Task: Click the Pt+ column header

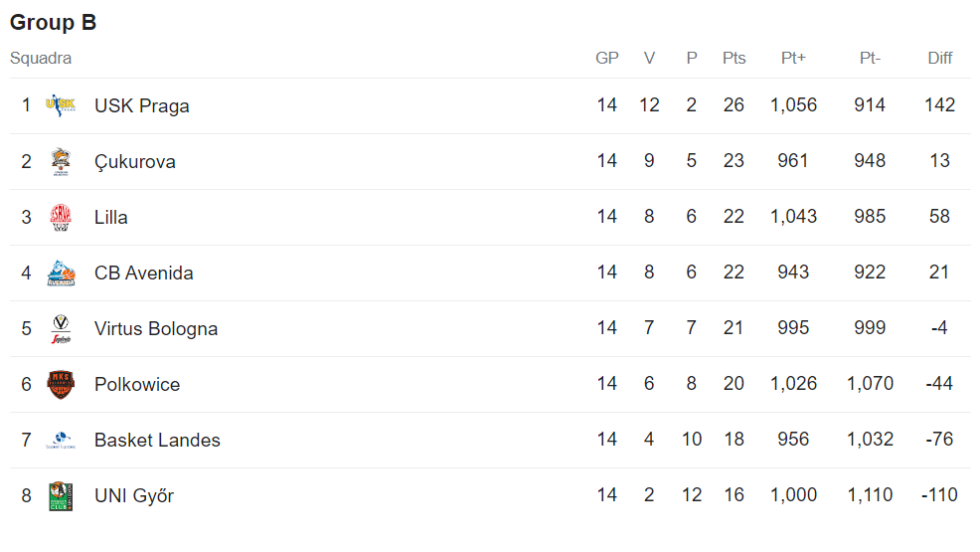Action: [x=793, y=58]
